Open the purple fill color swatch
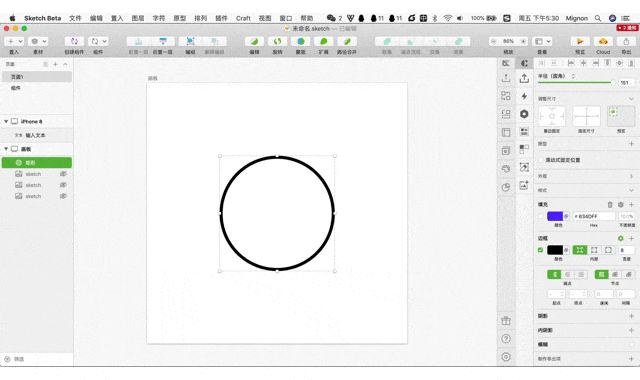Screen dimensions: 640x380 pos(555,216)
